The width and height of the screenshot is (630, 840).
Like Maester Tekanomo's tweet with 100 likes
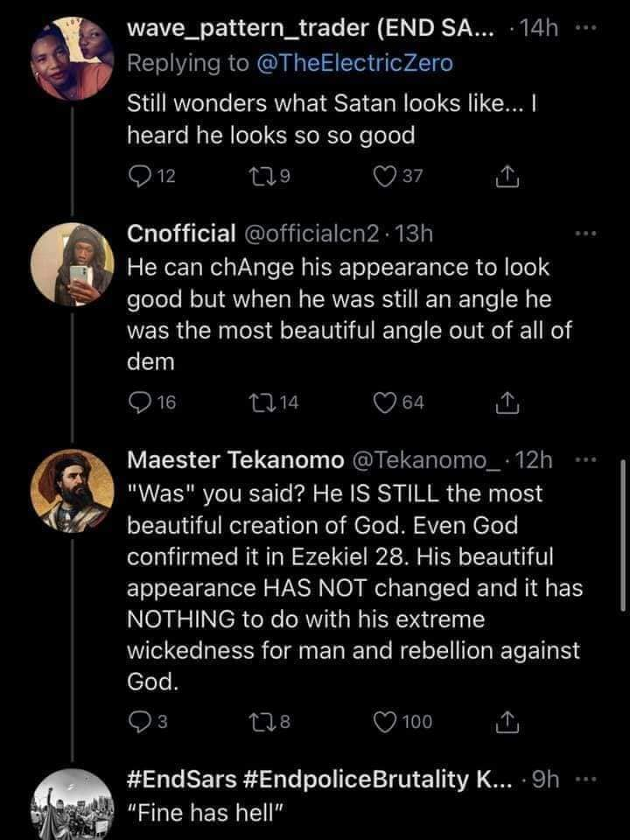(387, 721)
